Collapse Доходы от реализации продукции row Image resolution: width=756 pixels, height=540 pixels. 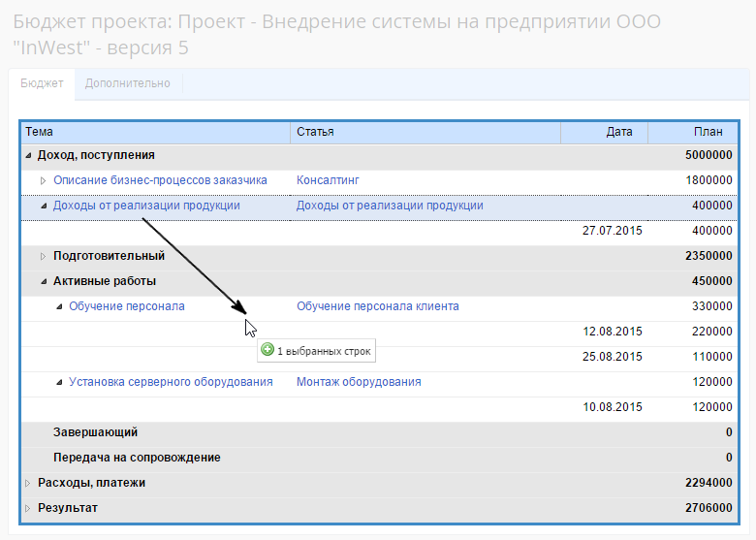(x=44, y=206)
